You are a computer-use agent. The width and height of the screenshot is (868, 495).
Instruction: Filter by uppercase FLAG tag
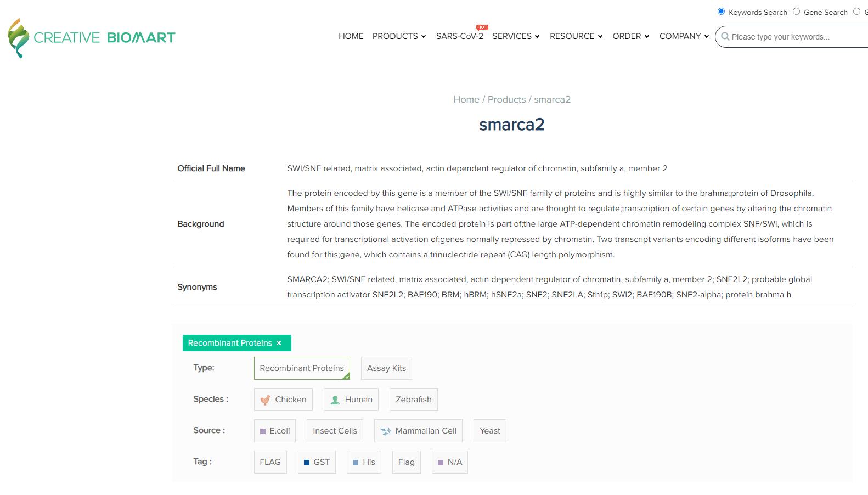[270, 462]
